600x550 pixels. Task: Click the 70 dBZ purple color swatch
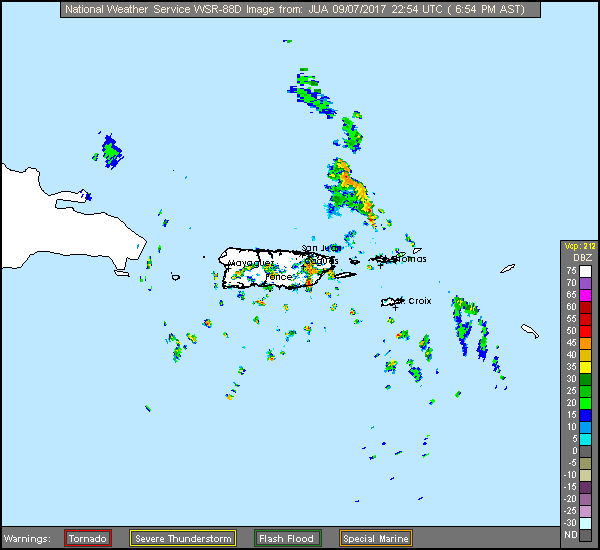coord(585,284)
